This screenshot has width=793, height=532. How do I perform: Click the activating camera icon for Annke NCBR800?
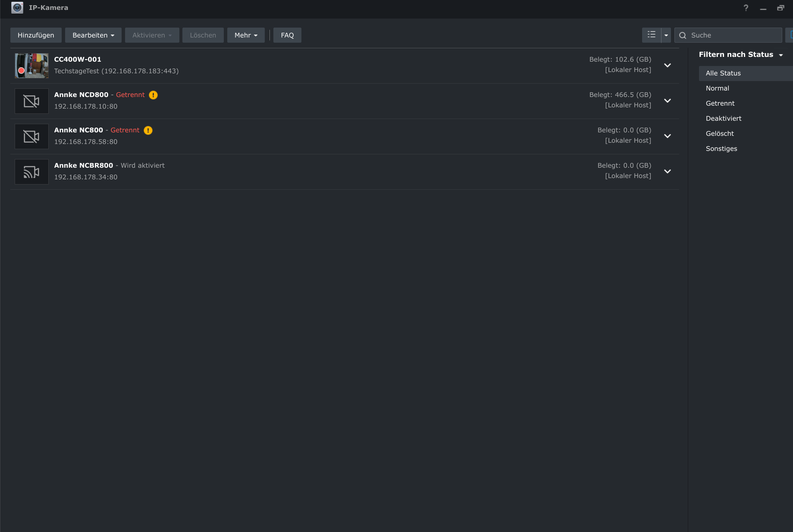pyautogui.click(x=31, y=172)
